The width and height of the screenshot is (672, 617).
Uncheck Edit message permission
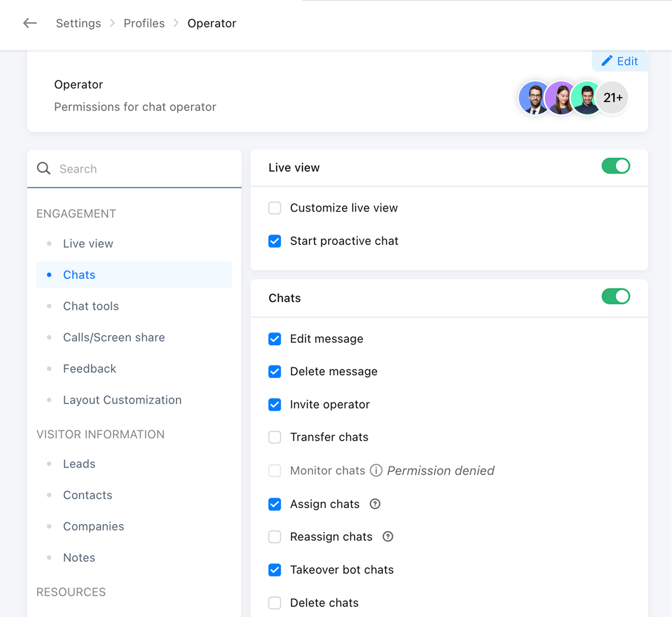274,339
